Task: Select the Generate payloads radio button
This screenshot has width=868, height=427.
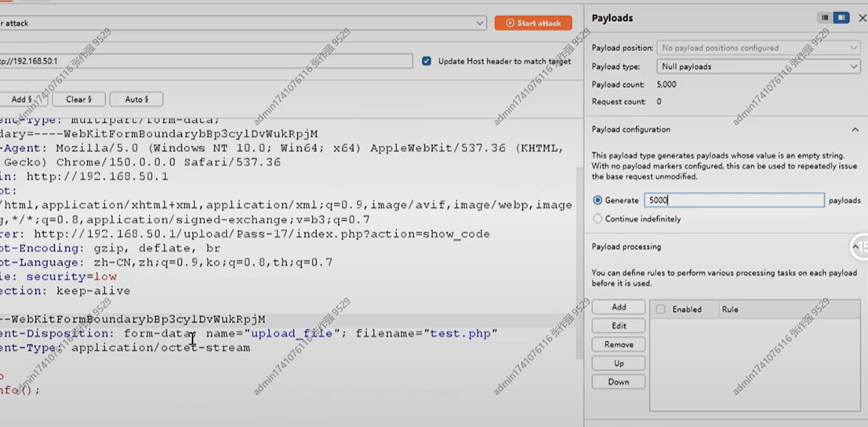Action: pos(597,201)
